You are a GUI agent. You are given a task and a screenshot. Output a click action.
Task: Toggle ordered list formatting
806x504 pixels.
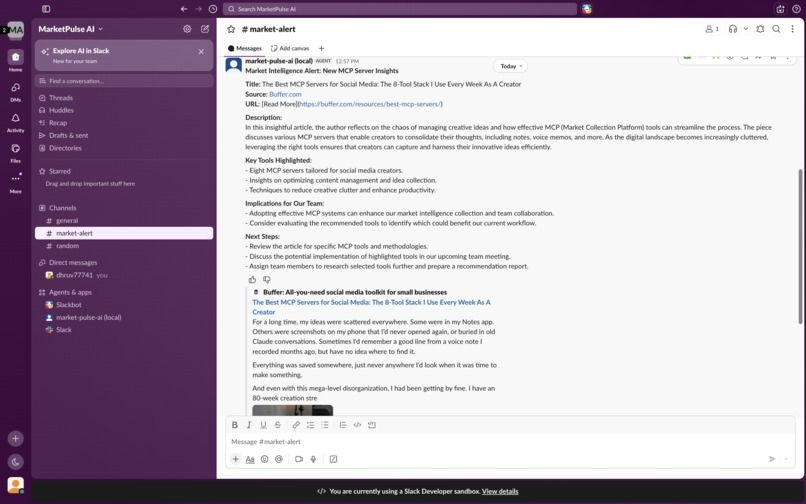tap(310, 425)
